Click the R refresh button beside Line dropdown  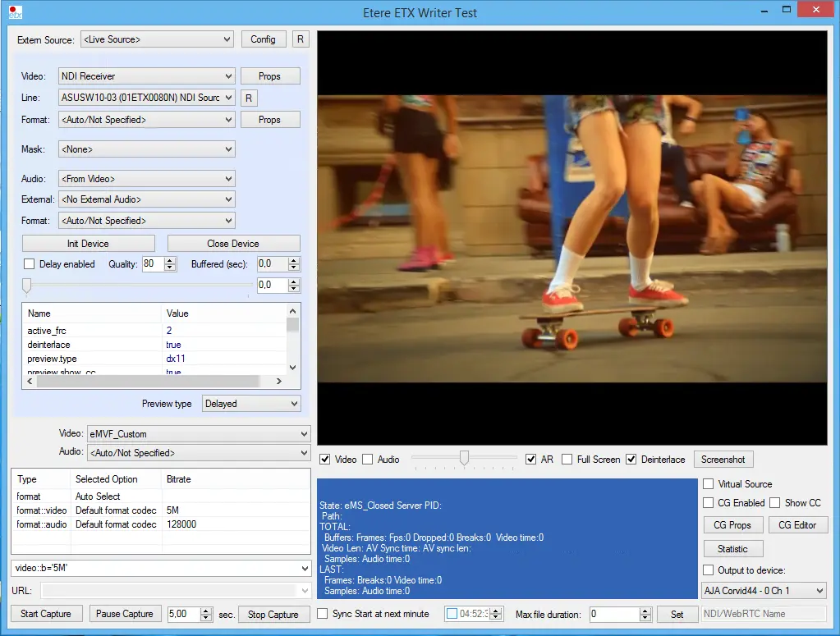248,98
